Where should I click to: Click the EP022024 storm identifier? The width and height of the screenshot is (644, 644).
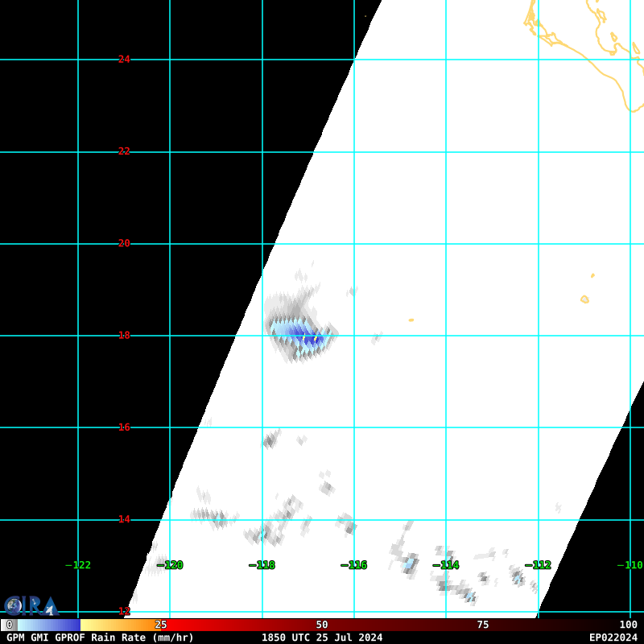pos(613,638)
